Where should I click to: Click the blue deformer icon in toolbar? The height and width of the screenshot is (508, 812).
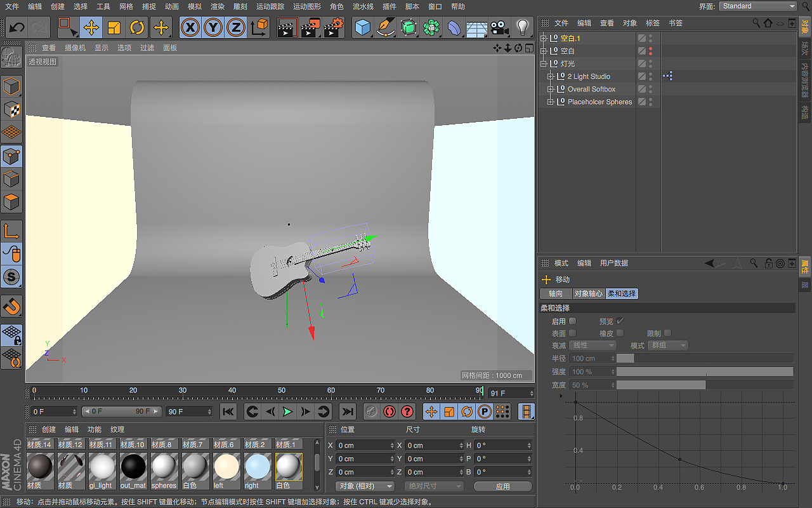coord(454,27)
